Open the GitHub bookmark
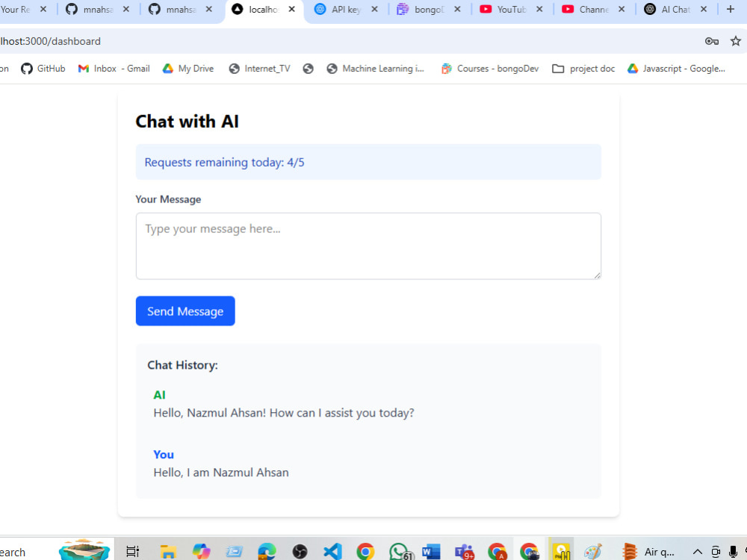 43,69
